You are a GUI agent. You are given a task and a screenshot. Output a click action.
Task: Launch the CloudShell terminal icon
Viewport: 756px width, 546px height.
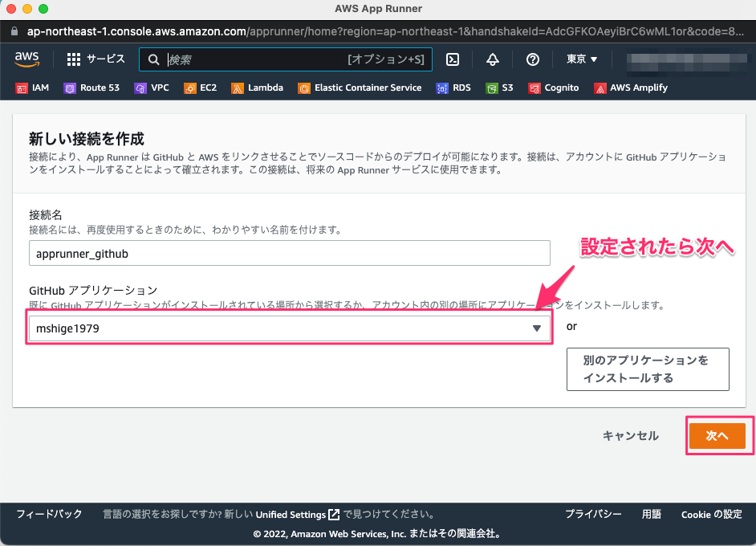453,59
